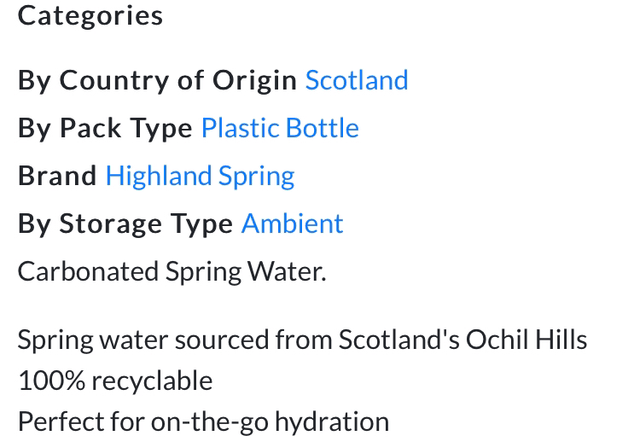This screenshot has width=640, height=447.
Task: Click the By Country of Origin label
Action: pyautogui.click(x=157, y=80)
